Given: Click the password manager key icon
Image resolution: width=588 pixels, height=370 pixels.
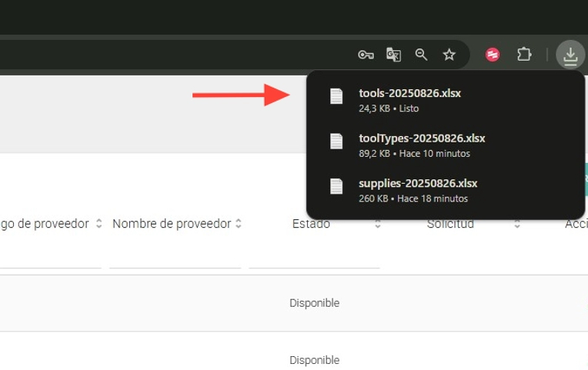Looking at the screenshot, I should pyautogui.click(x=366, y=55).
